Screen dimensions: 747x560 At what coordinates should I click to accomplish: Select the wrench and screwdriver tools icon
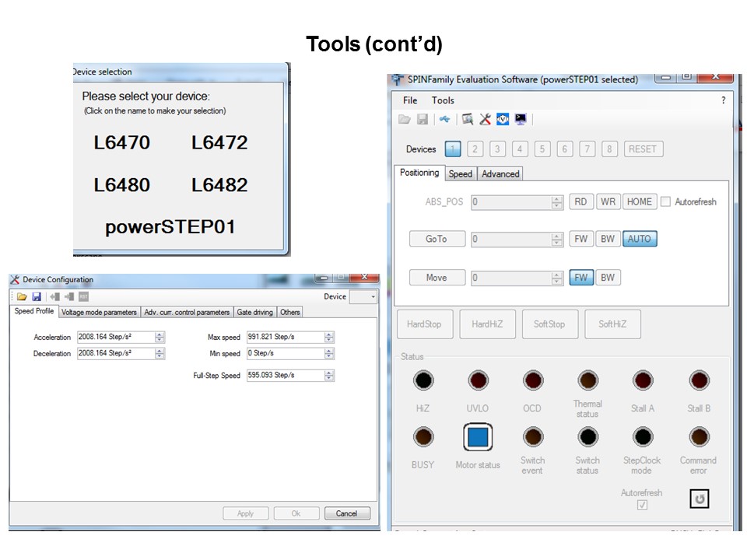(486, 118)
